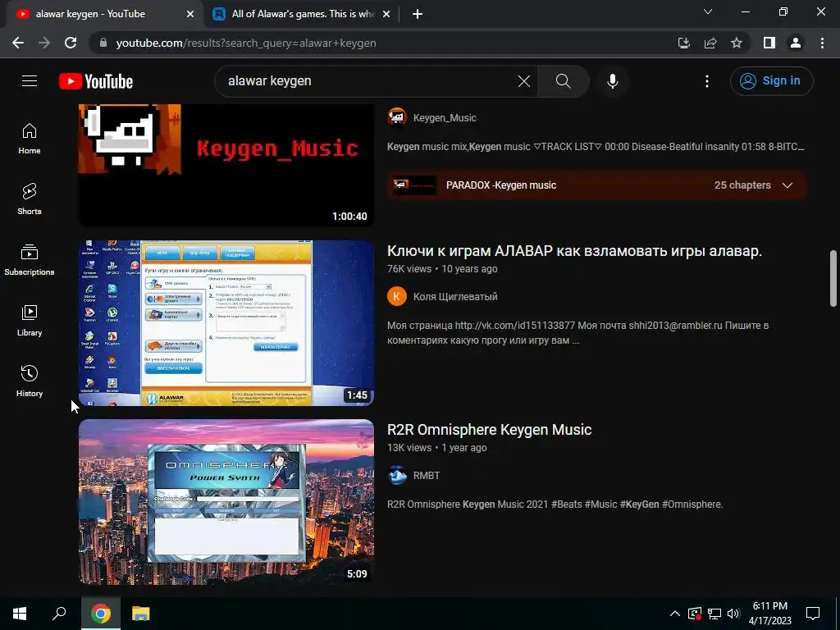
Task: Open YouTube settings three-dot menu
Action: click(706, 81)
